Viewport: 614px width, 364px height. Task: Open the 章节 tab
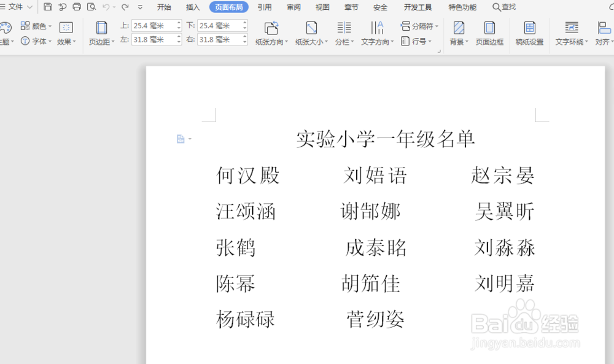pyautogui.click(x=351, y=7)
